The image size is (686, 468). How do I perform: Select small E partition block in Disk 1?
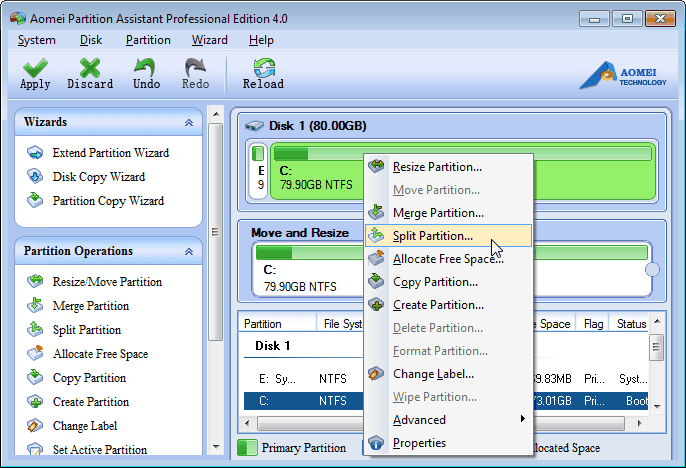coord(259,171)
